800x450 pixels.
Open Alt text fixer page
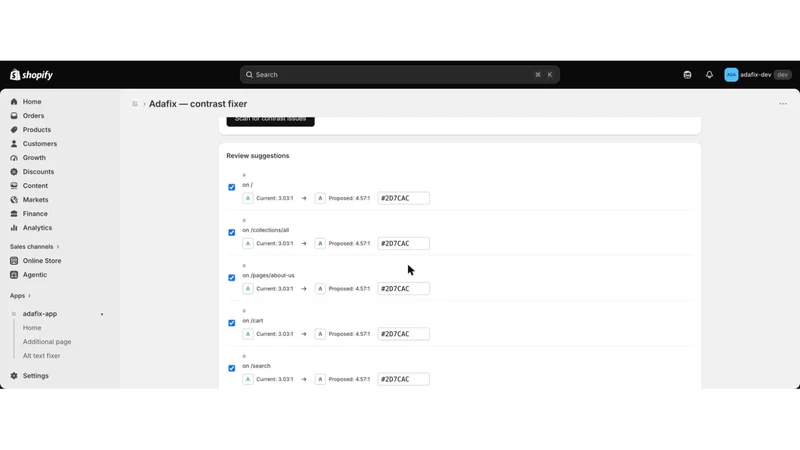point(41,356)
